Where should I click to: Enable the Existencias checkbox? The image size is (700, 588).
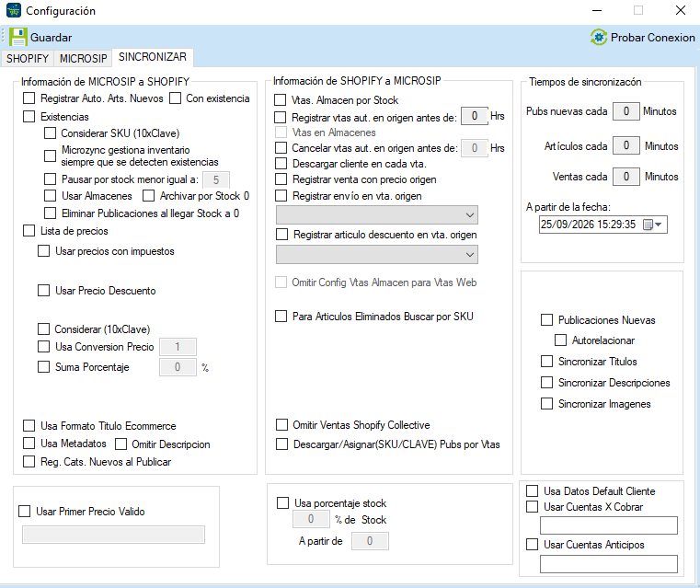pos(29,117)
